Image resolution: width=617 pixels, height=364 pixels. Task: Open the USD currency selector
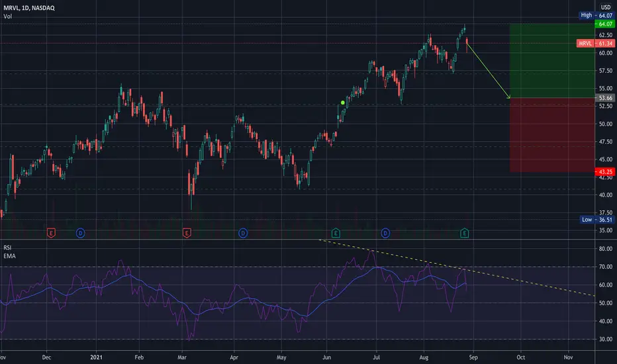(606, 7)
